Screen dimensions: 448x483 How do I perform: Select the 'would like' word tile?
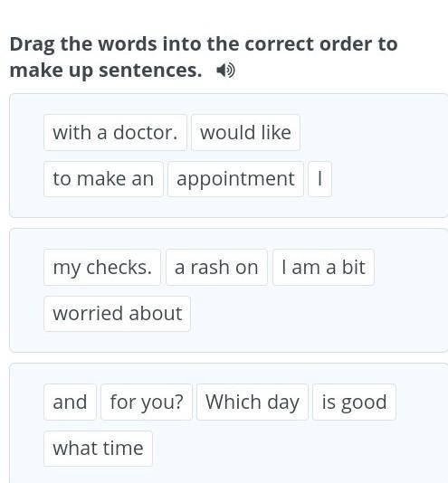pos(245,132)
